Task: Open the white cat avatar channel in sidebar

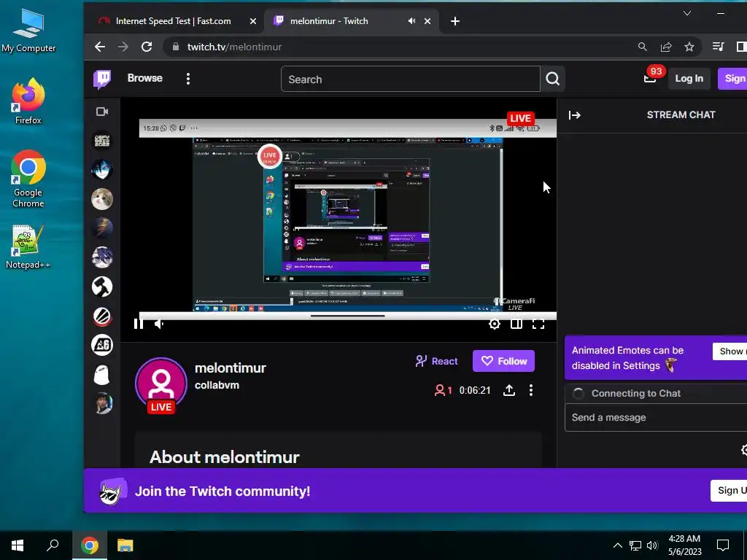Action: pos(102,199)
